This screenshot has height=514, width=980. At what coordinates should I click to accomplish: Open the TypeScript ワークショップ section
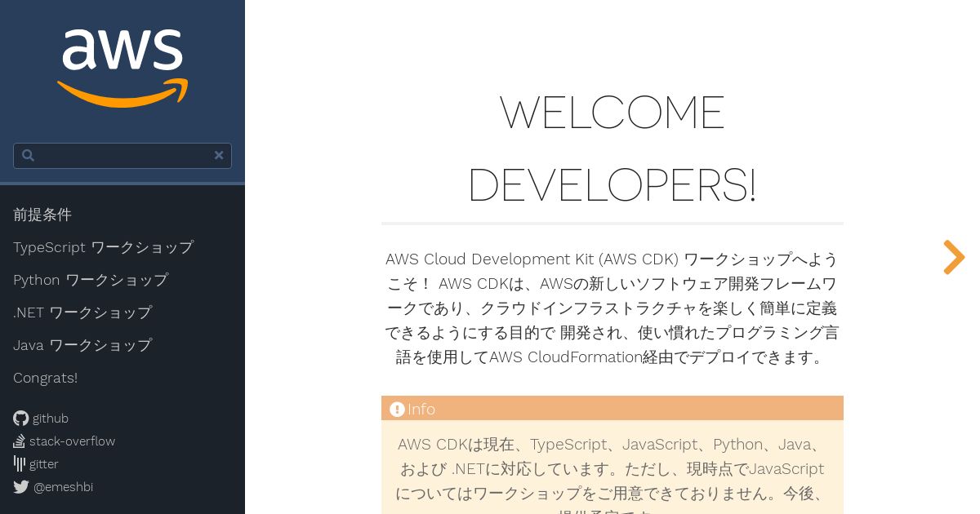click(103, 247)
